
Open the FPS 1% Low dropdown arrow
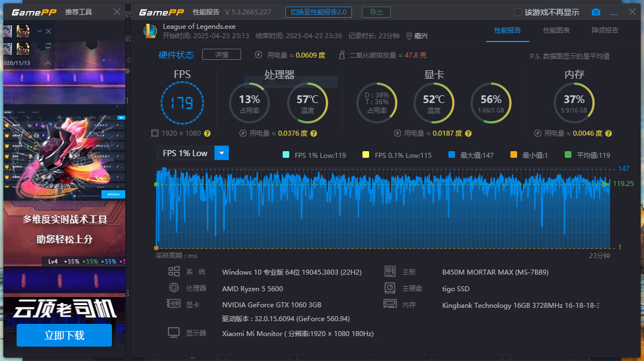point(221,153)
